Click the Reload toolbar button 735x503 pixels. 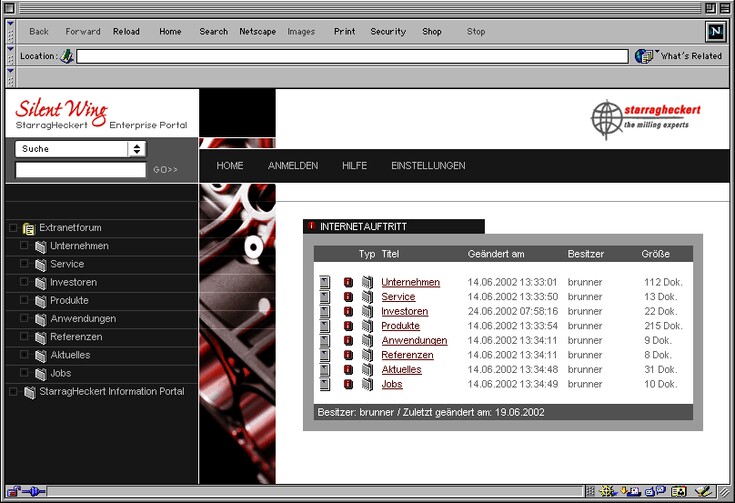[126, 31]
